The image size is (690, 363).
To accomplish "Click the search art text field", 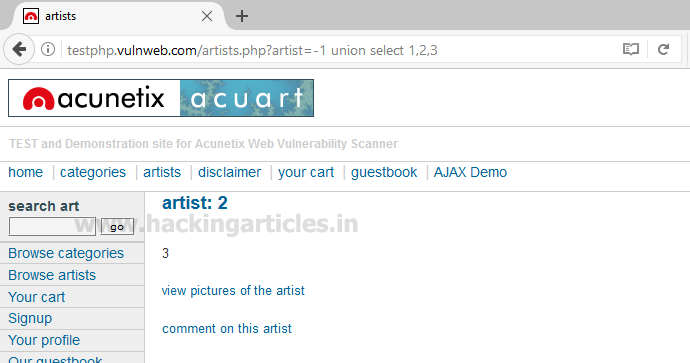I will [x=52, y=226].
